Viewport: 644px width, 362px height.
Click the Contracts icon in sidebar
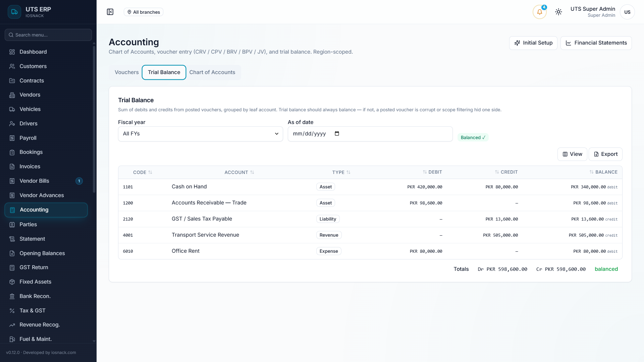point(12,81)
